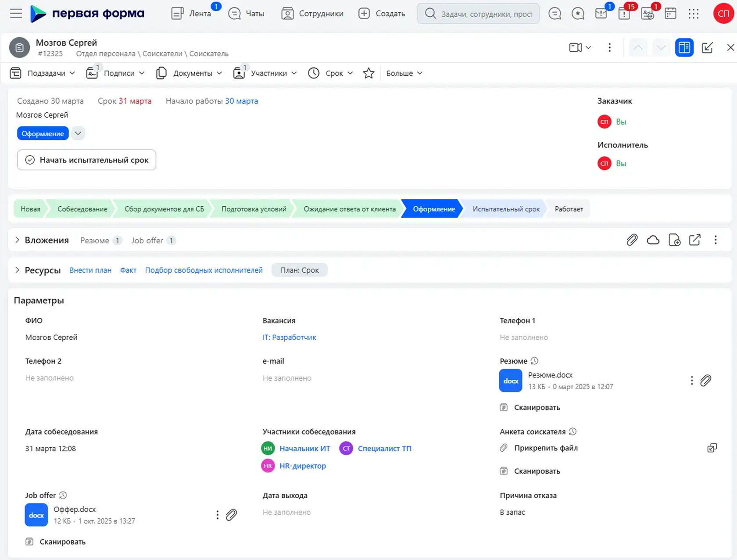
Task: Create new document icon in Вложения
Action: coord(674,240)
